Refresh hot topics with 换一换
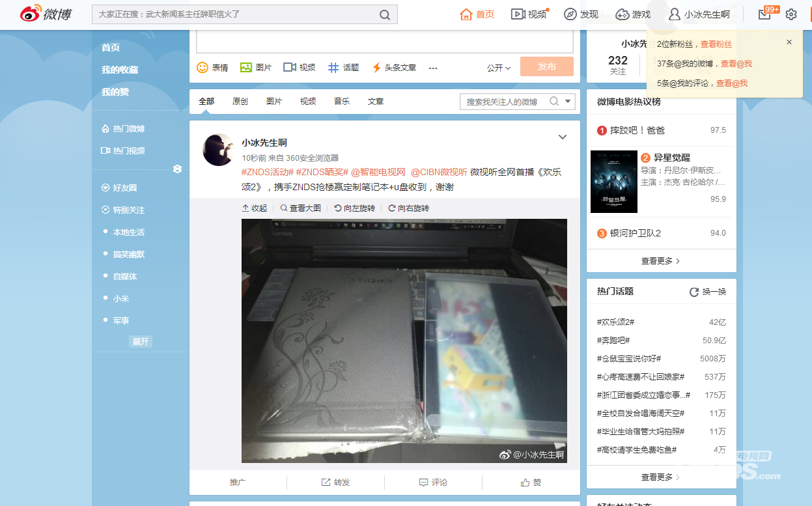 click(708, 292)
